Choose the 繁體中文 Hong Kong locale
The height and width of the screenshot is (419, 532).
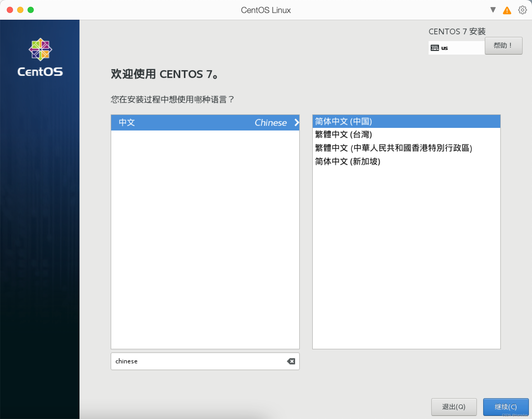pos(393,148)
